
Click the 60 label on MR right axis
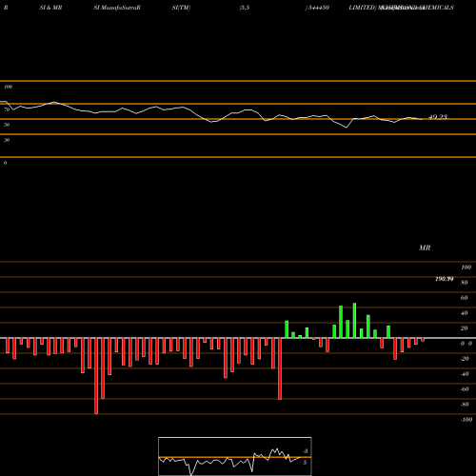465,298
